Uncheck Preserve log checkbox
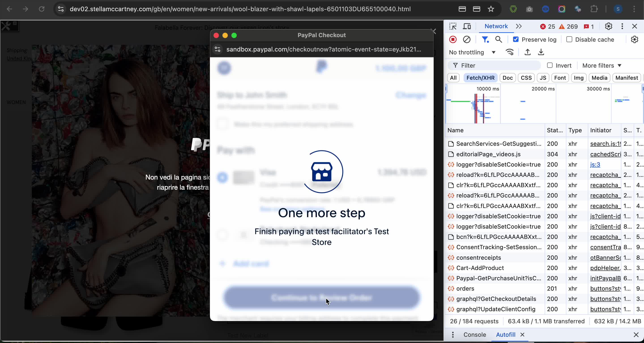 516,40
